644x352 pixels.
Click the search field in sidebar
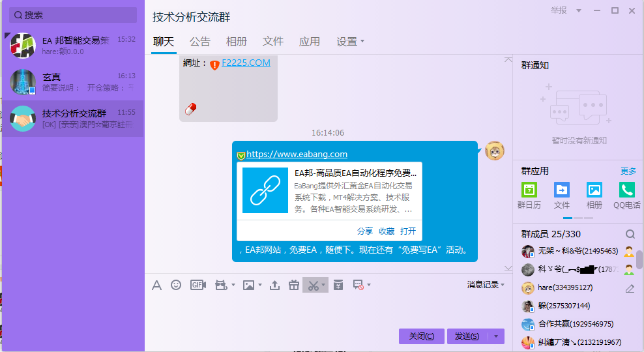coord(73,15)
